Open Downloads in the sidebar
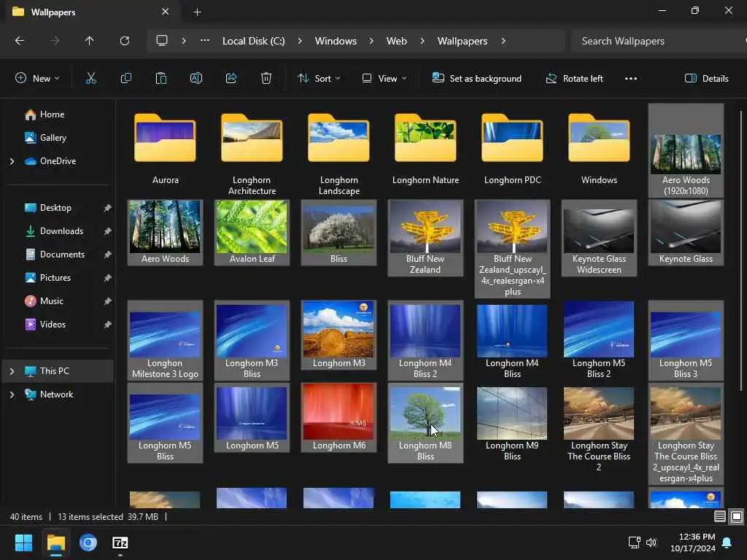Viewport: 747px width, 560px height. click(61, 231)
